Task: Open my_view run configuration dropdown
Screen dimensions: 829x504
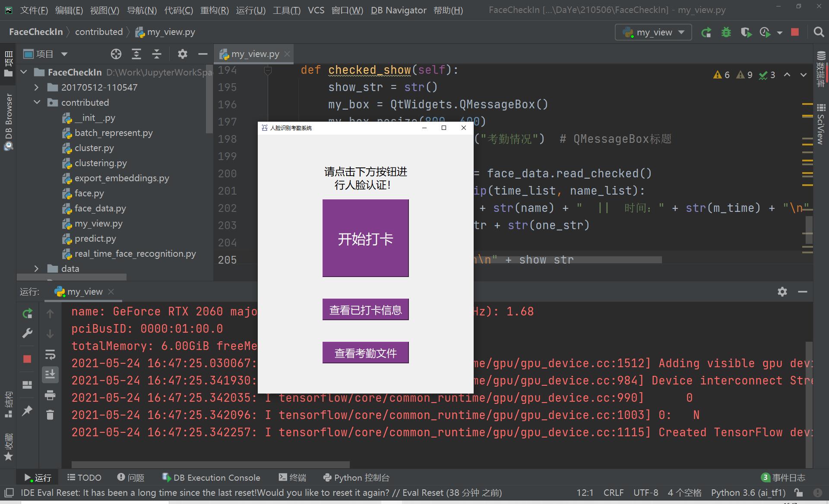Action: point(654,32)
